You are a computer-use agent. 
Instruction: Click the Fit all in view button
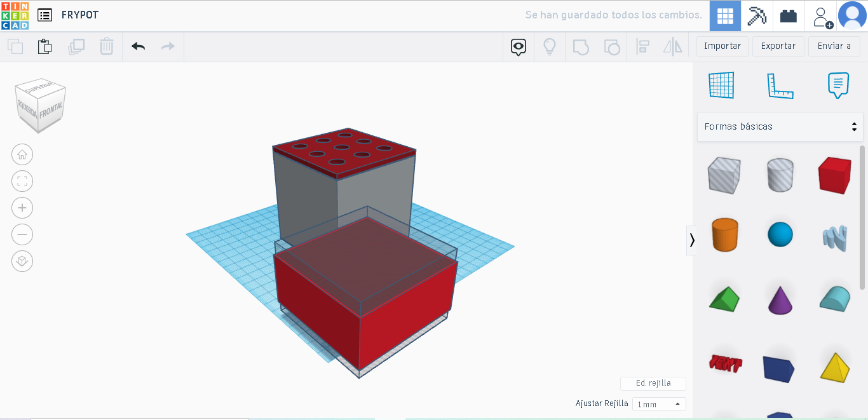[x=22, y=181]
